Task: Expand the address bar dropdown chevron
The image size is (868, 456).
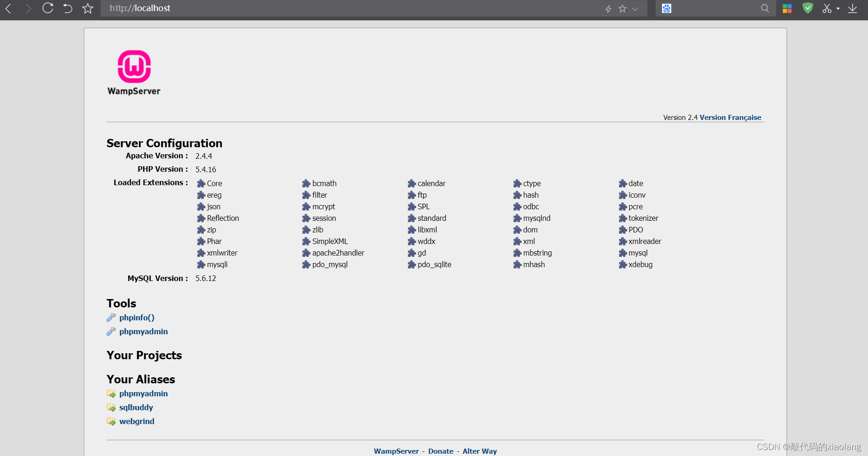Action: click(635, 9)
